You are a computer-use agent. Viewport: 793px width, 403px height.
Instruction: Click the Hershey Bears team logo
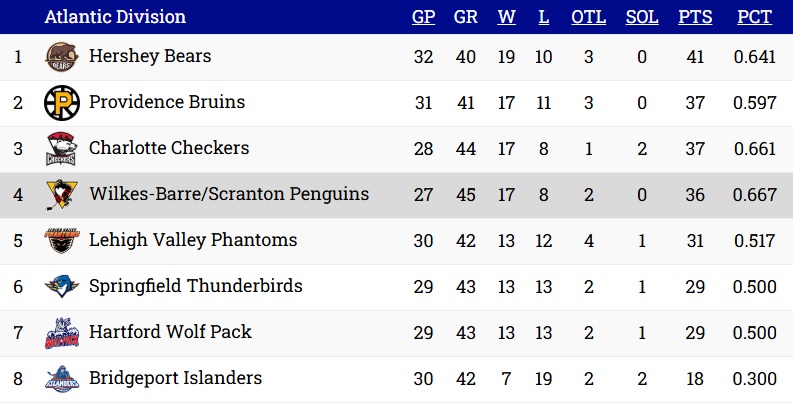[x=62, y=57]
